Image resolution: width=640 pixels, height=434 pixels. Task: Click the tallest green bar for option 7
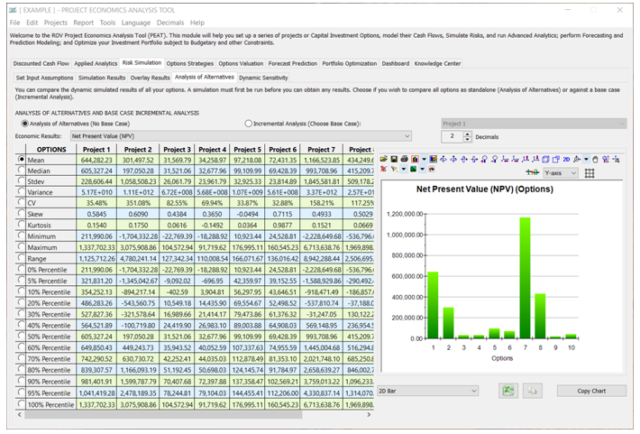(x=525, y=278)
